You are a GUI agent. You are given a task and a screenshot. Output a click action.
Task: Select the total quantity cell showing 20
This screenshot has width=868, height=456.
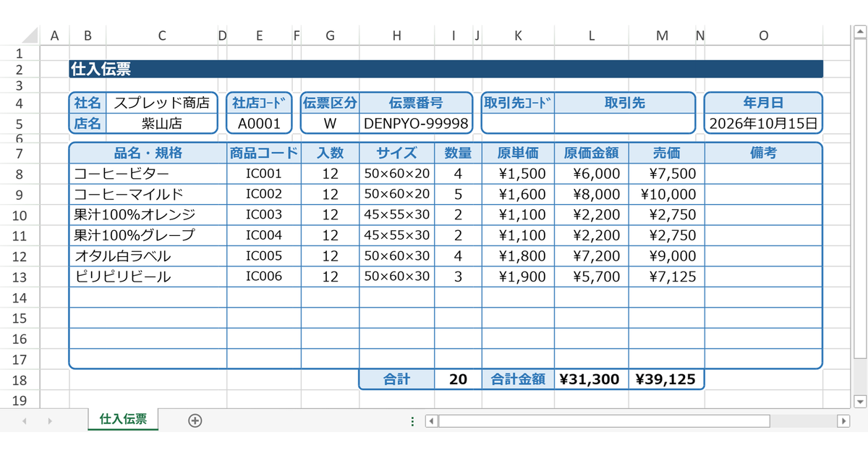coord(458,379)
